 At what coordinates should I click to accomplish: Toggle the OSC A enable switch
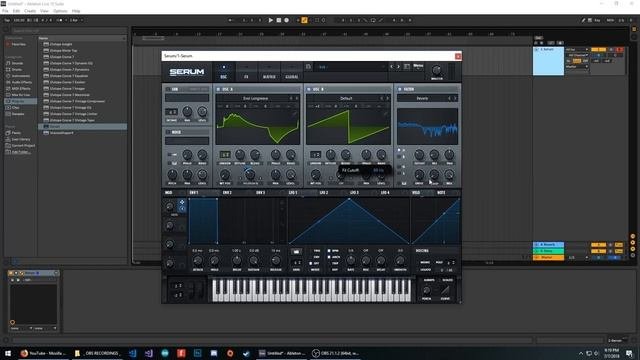(218, 89)
